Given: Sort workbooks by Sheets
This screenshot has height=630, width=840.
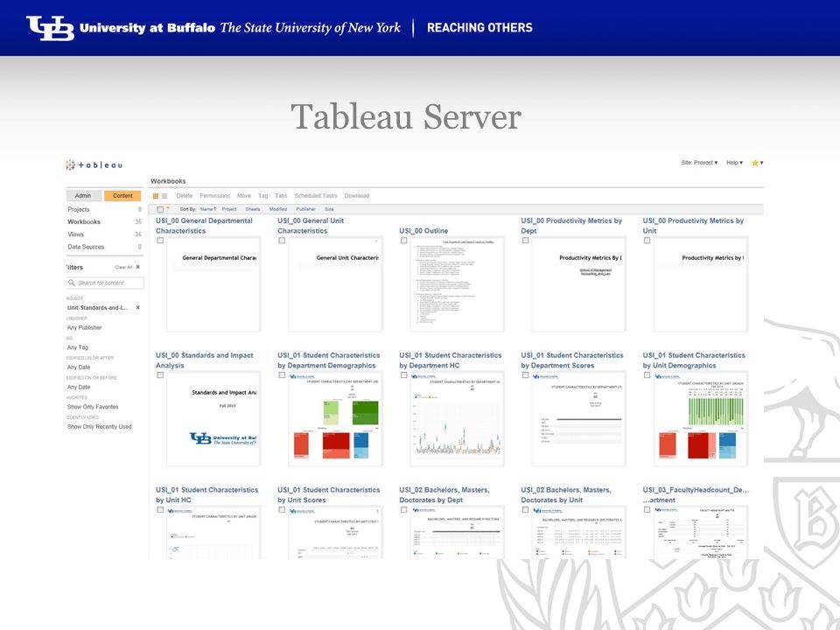Looking at the screenshot, I should click(253, 209).
